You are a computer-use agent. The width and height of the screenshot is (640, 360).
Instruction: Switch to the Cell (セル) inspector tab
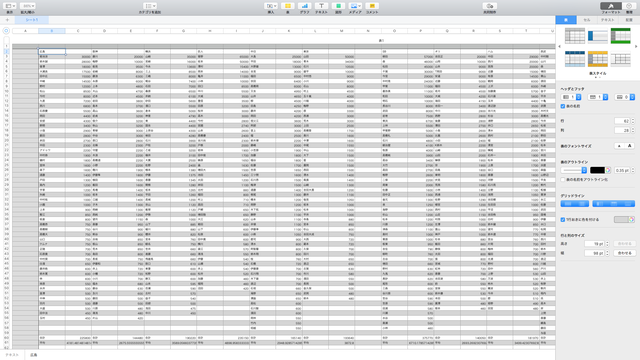(x=587, y=20)
